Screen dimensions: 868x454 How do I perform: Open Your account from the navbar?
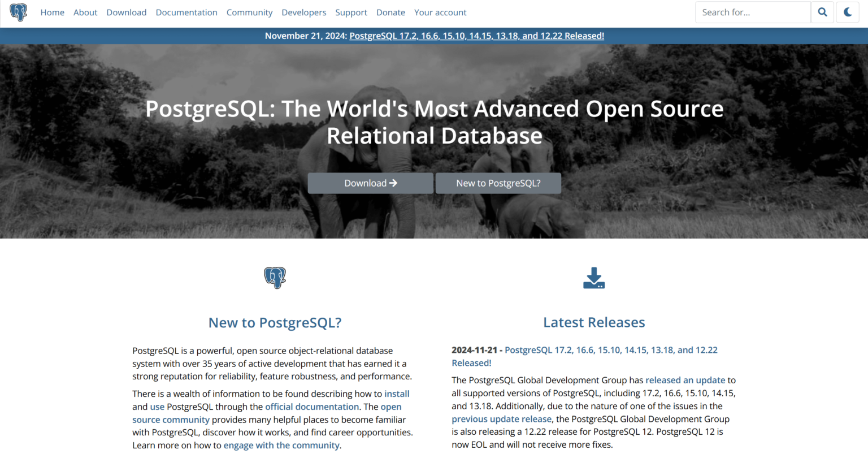440,12
